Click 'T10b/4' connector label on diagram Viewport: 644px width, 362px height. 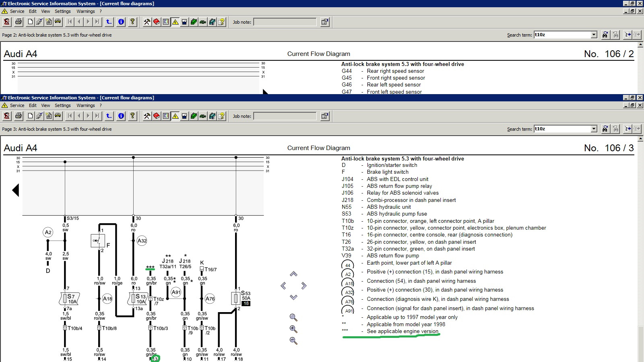click(x=75, y=328)
